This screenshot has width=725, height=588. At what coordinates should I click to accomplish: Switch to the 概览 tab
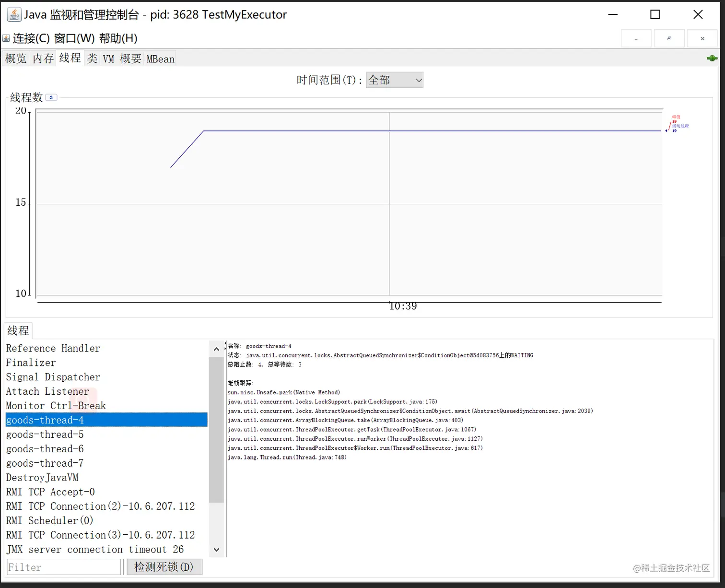(x=16, y=59)
